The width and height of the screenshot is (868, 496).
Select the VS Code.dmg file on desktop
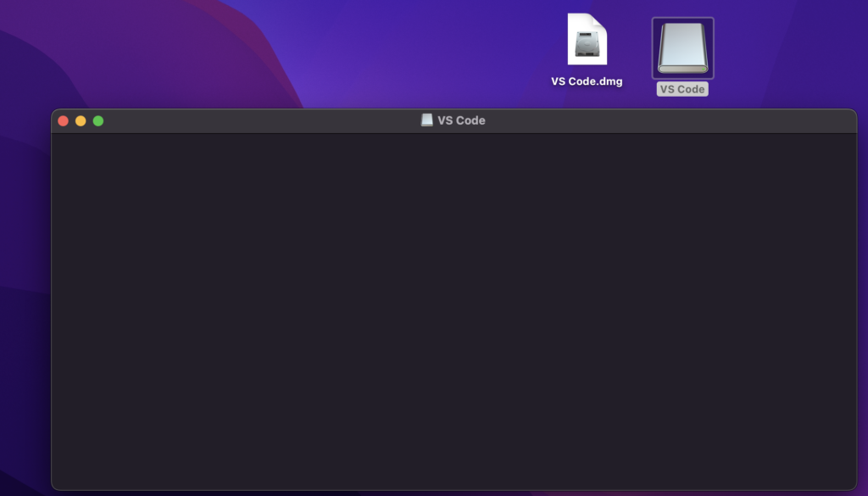tap(587, 39)
